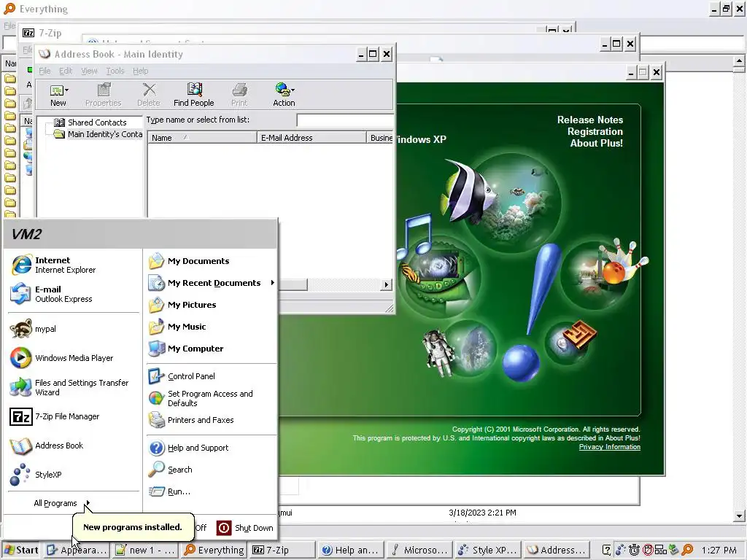The height and width of the screenshot is (560, 747).
Task: Click the Start button on taskbar
Action: (x=21, y=550)
